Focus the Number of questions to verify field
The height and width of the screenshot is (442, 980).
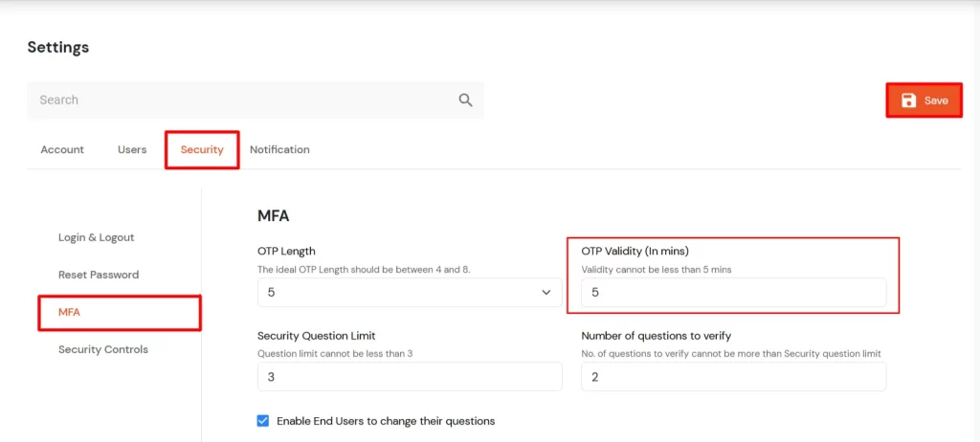[x=733, y=377]
